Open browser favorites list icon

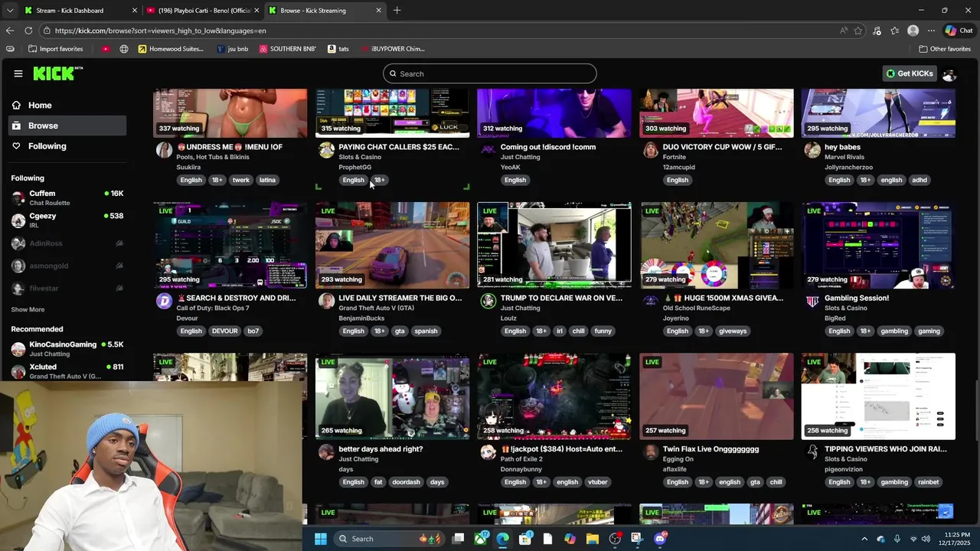pyautogui.click(x=894, y=31)
